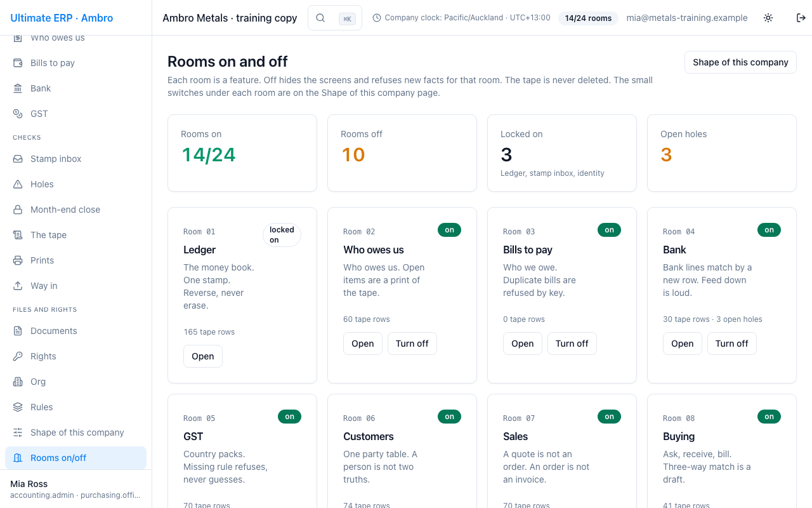Open the Who owes us room
812x508 pixels.
pos(363,344)
